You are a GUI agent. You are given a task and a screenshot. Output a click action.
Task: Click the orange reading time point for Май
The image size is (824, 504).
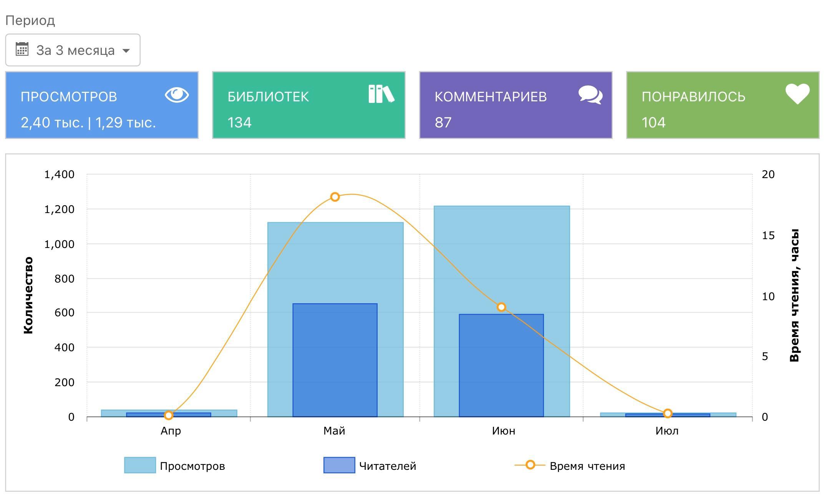click(335, 197)
